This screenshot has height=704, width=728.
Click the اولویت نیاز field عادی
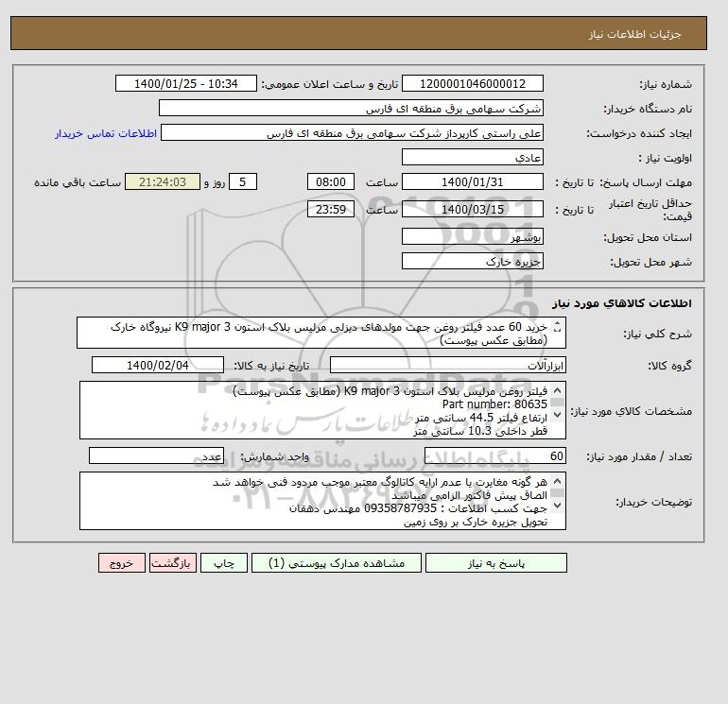pos(472,157)
